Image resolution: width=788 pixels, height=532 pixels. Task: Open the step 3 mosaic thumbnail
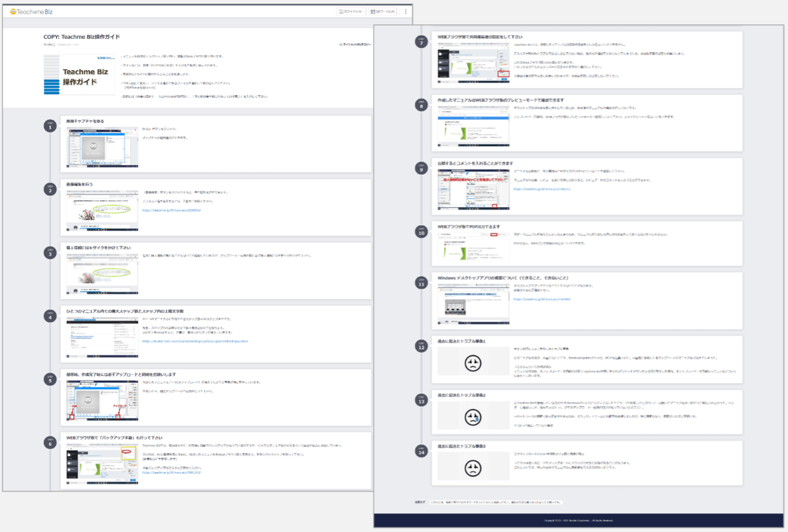point(102,274)
